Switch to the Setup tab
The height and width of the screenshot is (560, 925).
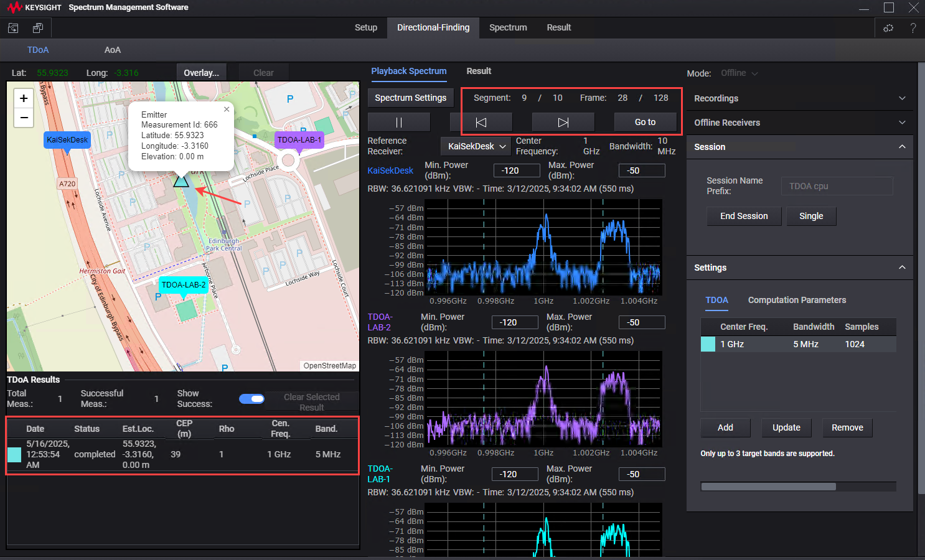point(366,28)
